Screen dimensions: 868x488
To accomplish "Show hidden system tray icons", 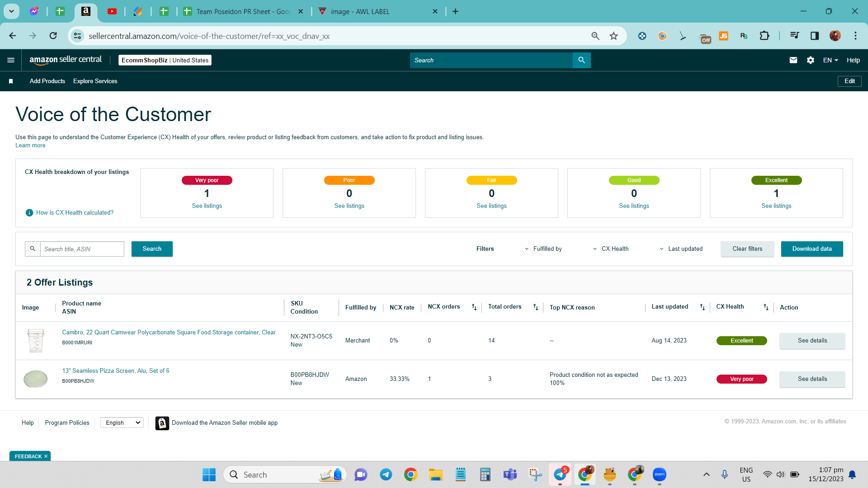I will point(706,474).
